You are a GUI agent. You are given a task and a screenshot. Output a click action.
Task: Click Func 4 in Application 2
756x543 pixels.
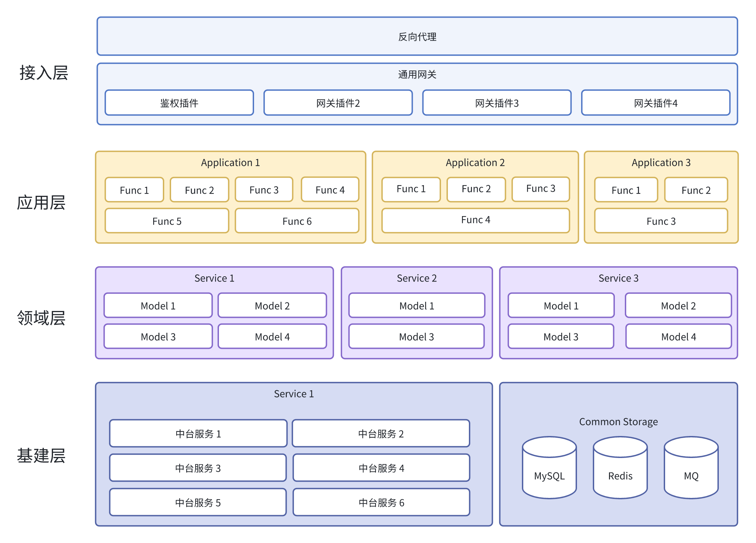[475, 220]
